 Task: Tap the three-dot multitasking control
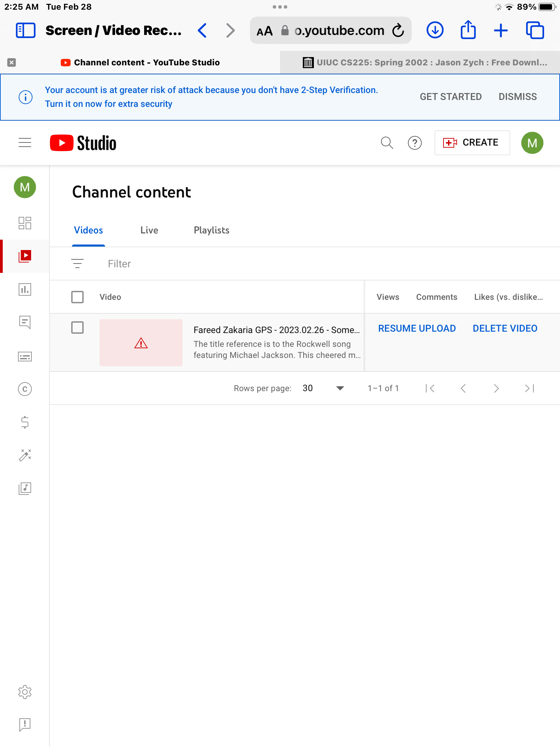tap(280, 7)
